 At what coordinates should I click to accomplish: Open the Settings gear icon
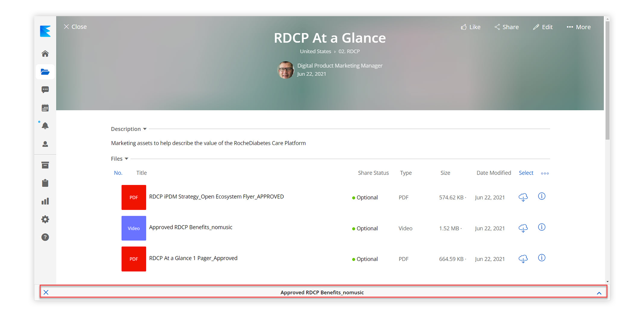(x=45, y=219)
